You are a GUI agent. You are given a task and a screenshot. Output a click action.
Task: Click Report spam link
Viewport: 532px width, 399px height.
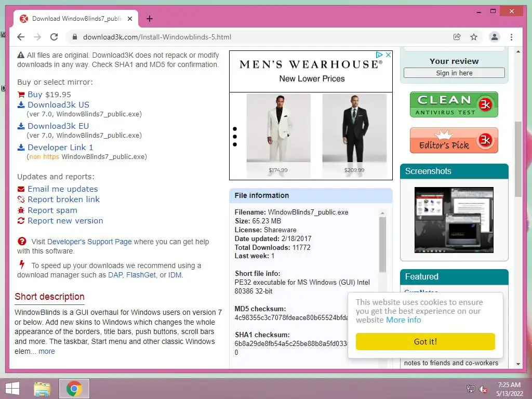(52, 210)
